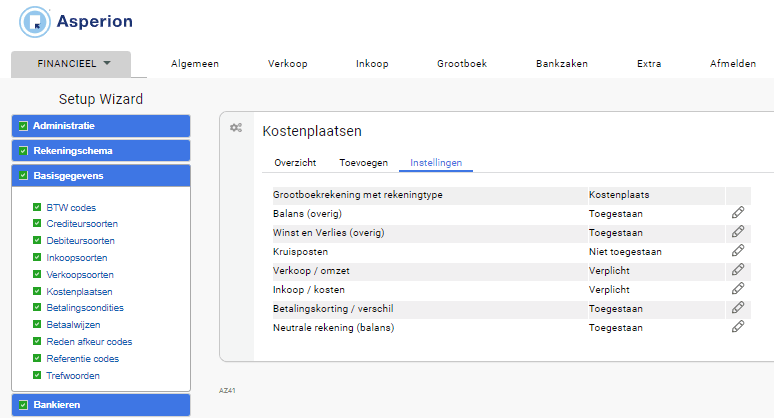
Task: Open the FINANCIEEL dropdown
Action: coord(71,64)
